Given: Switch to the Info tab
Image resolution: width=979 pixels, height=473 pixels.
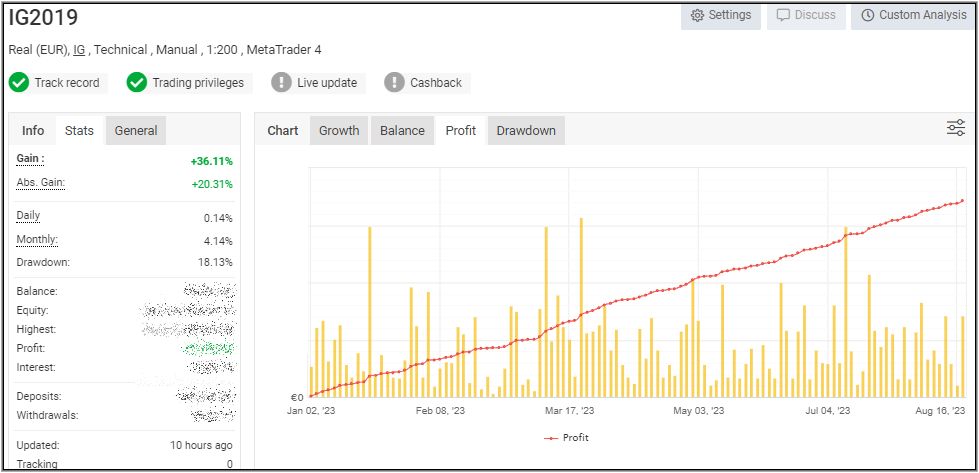Looking at the screenshot, I should point(33,130).
